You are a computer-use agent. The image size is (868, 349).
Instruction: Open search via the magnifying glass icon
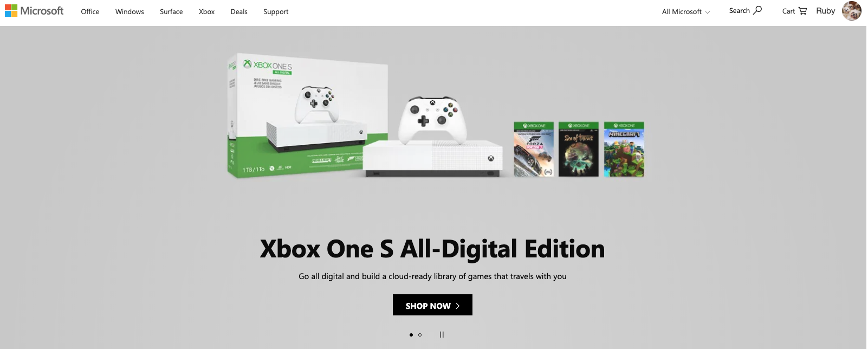click(x=757, y=10)
